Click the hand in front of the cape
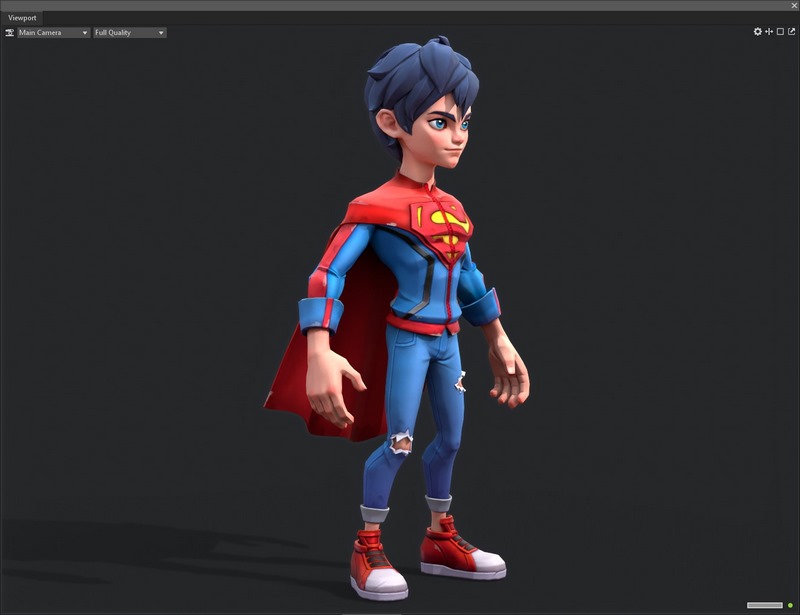Screen dimensions: 800x615 tap(337, 388)
